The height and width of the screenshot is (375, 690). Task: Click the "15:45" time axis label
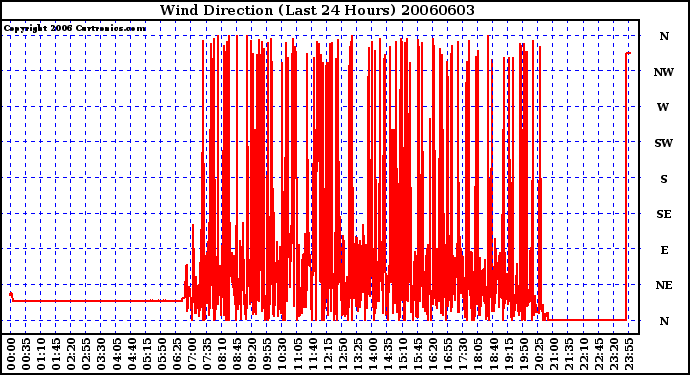point(418,354)
